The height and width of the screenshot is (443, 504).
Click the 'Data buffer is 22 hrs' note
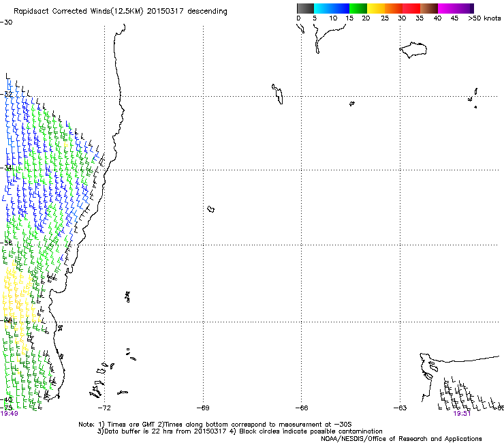240,431
